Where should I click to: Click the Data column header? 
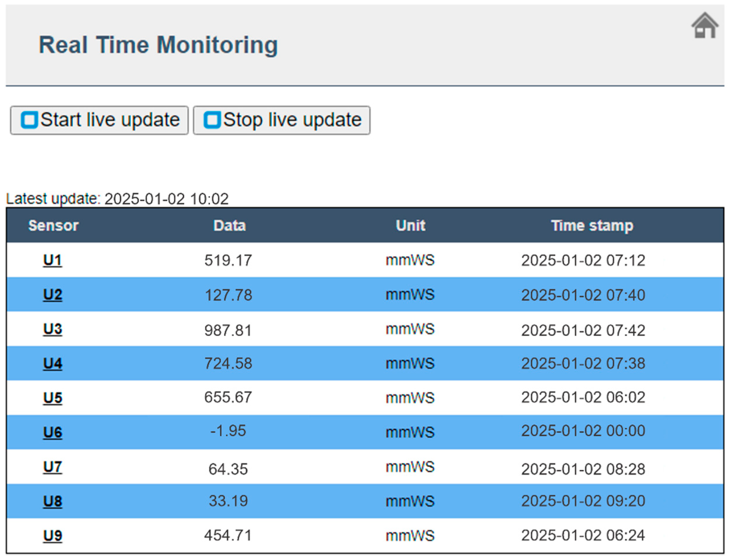pyautogui.click(x=230, y=226)
